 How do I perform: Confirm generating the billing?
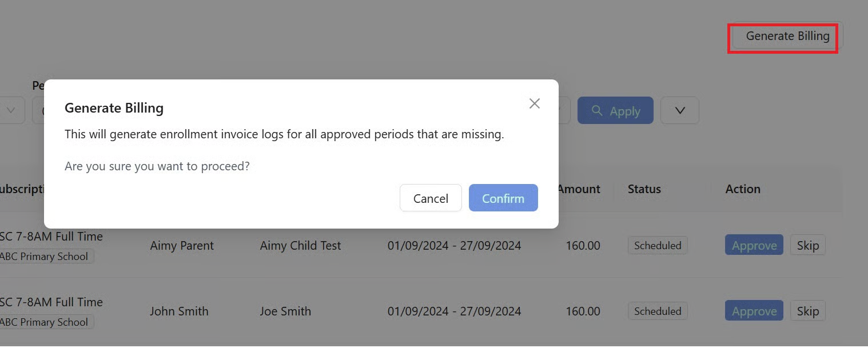503,198
